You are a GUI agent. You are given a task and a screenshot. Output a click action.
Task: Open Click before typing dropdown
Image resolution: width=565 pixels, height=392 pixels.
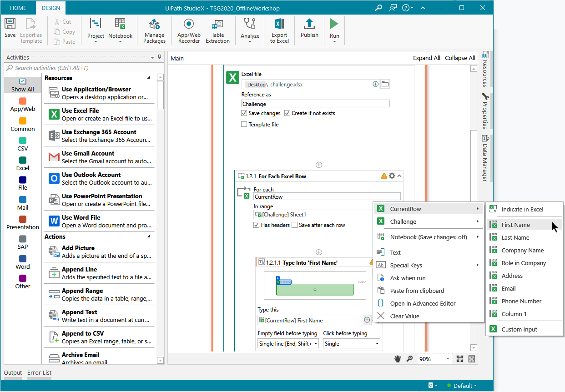point(352,344)
